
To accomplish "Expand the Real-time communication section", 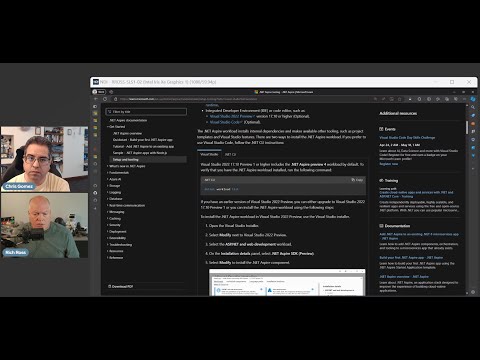I will (127, 205).
